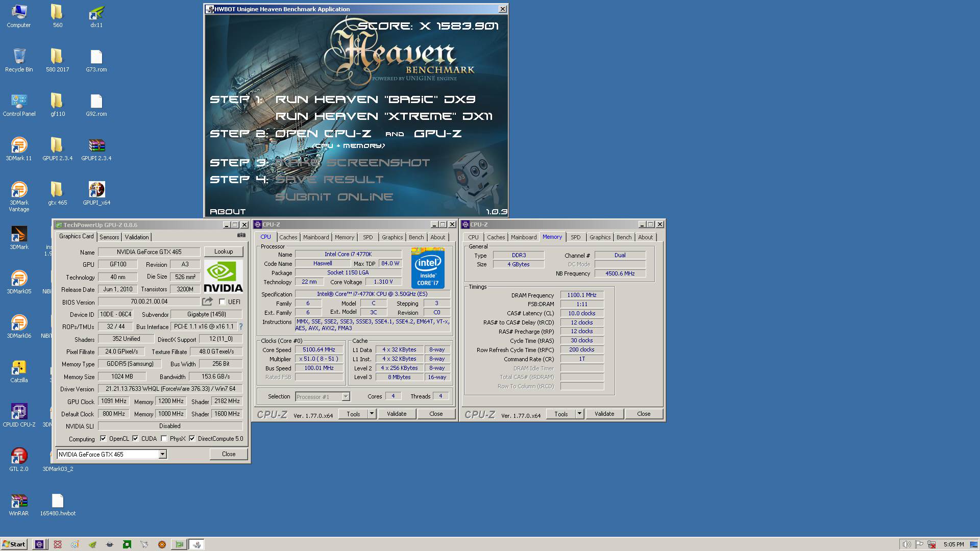The width and height of the screenshot is (980, 551).
Task: Click the Intel Core i7 logo in CPU-Z
Action: click(x=428, y=268)
